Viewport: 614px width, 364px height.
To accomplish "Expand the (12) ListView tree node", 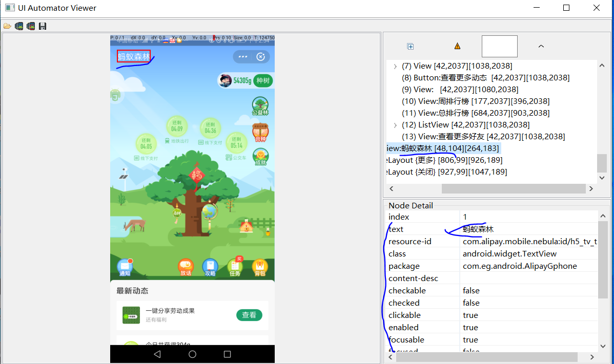I will point(395,125).
